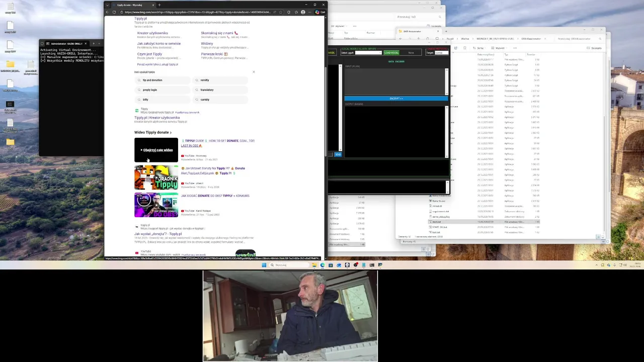The height and width of the screenshot is (362, 644).
Task: Open 'Jak wysłać donejta? - Tipply.pl' result
Action: coord(158,234)
